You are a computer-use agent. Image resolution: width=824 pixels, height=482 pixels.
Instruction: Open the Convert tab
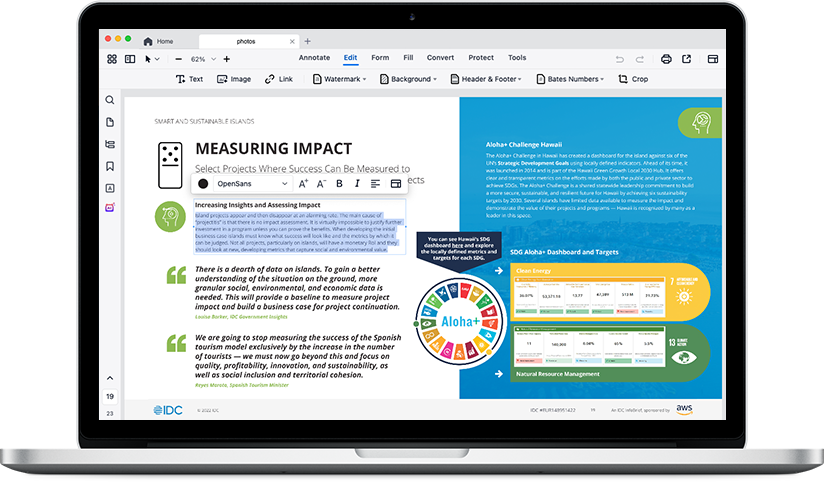440,58
